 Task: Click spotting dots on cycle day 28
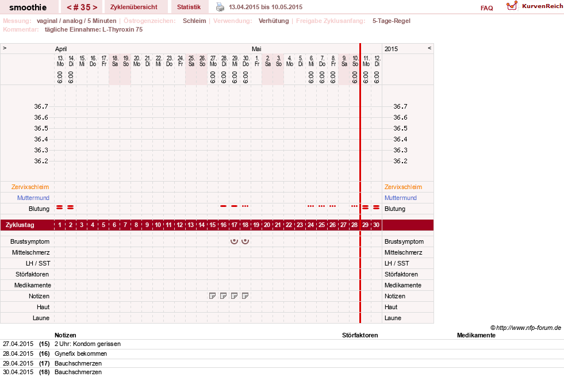[x=354, y=206]
